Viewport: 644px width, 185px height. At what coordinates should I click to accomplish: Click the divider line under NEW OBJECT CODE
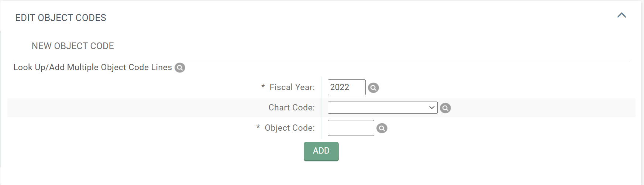[x=321, y=61]
